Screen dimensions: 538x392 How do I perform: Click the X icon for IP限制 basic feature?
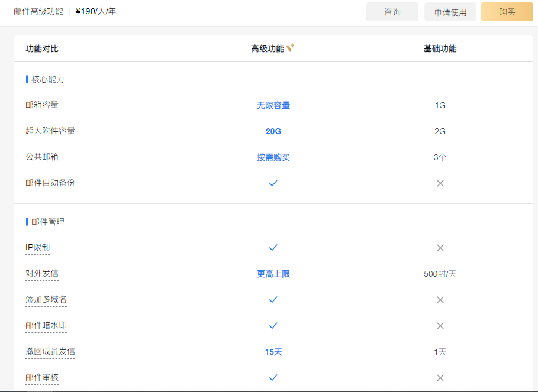[x=440, y=248]
